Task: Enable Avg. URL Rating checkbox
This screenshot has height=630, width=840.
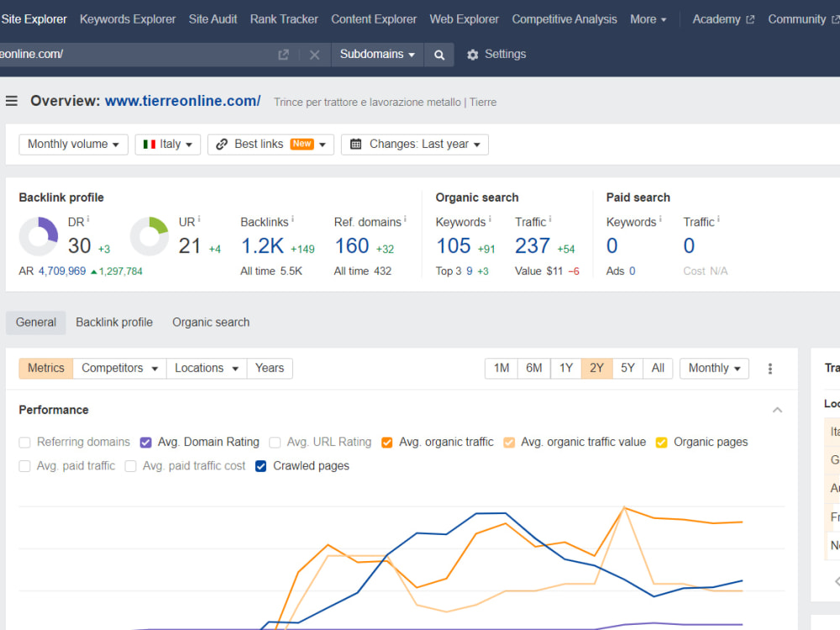Action: (275, 443)
